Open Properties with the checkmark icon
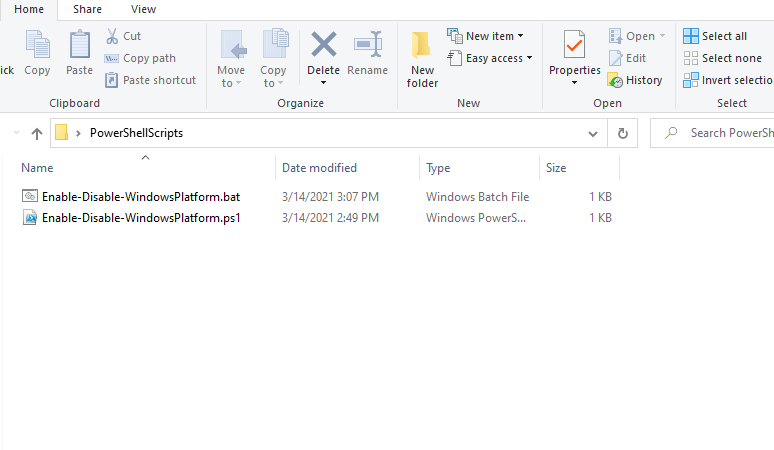Viewport: 774px width, 450px height. 575,44
